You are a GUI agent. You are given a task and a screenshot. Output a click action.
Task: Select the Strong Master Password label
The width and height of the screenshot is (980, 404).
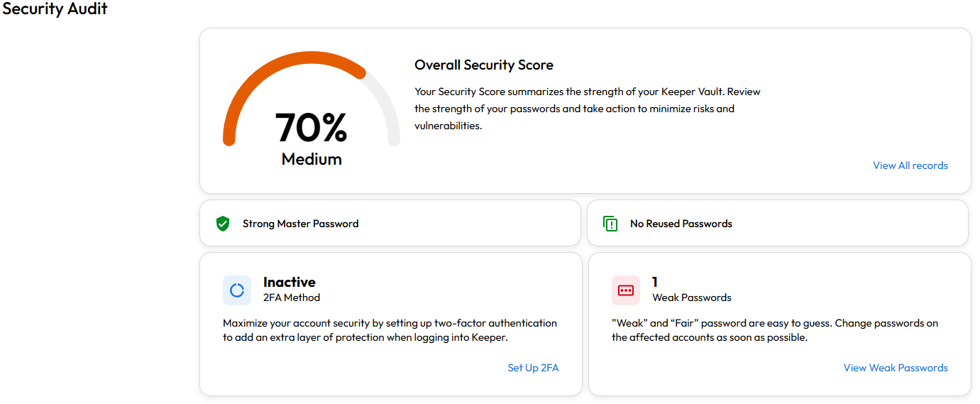[300, 224]
